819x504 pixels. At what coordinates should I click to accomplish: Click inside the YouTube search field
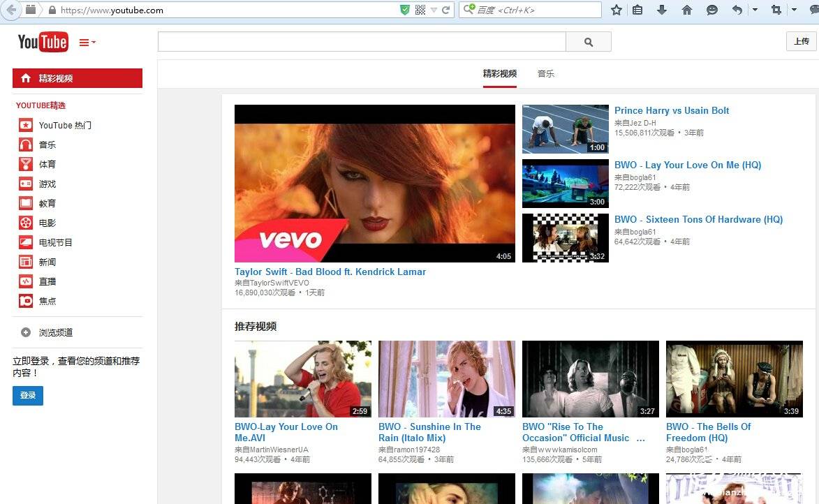(x=362, y=42)
